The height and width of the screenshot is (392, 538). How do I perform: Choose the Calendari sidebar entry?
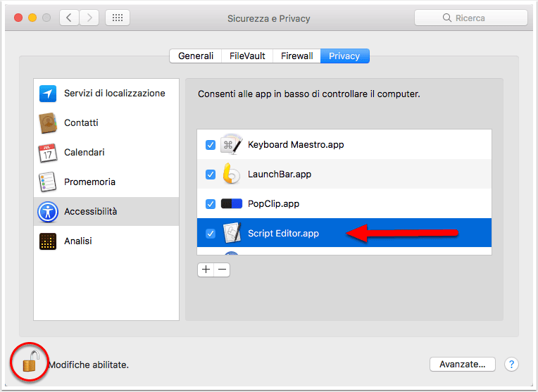click(106, 152)
